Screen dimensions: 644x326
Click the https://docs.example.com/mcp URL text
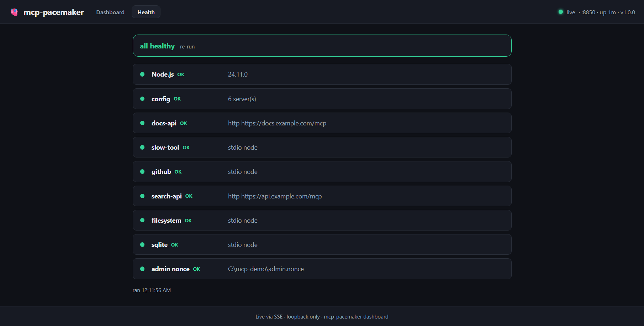(x=284, y=123)
